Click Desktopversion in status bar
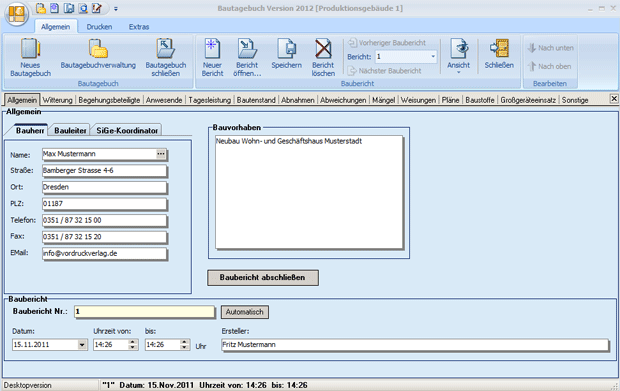 28,385
